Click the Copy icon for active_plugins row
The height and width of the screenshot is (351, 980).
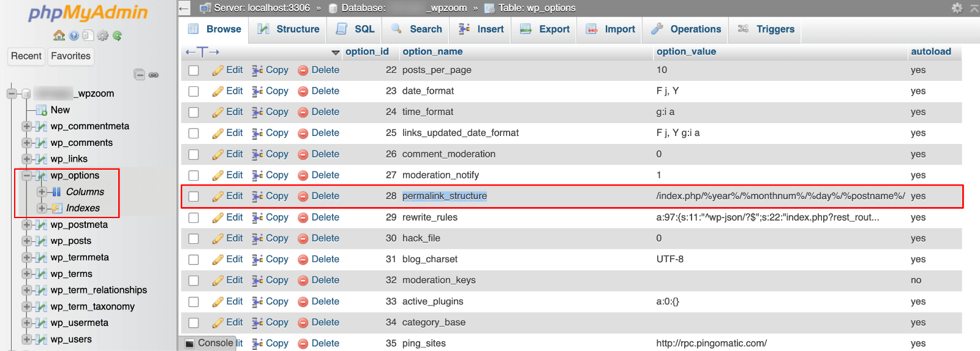258,301
